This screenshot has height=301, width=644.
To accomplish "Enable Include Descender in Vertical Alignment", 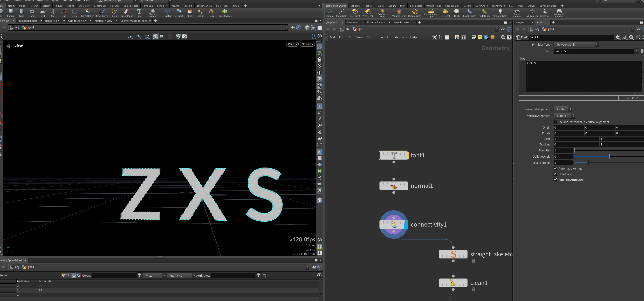I will click(555, 122).
